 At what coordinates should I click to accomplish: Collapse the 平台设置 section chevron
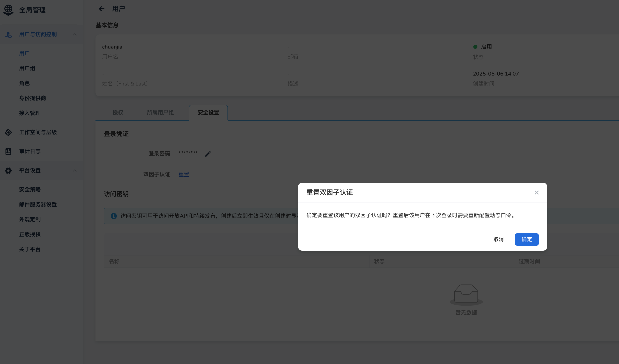pyautogui.click(x=75, y=170)
